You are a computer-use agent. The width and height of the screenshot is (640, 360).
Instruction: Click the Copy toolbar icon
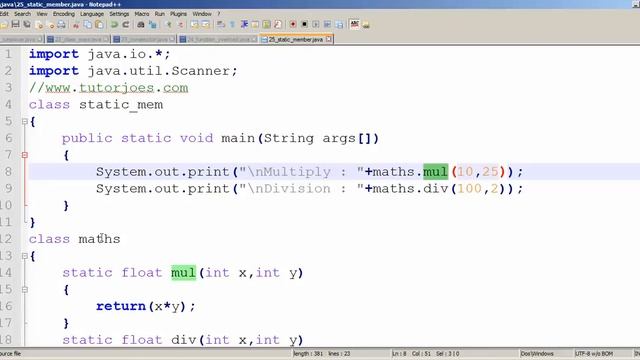pos(87,24)
